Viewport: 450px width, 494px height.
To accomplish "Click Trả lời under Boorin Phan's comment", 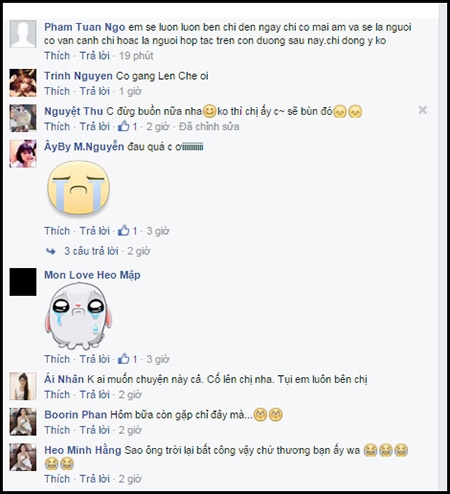I will [95, 430].
